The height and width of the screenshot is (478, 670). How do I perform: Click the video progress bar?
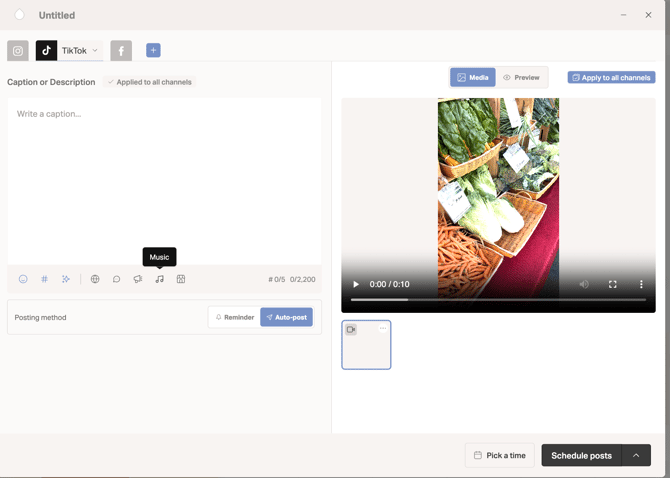[x=498, y=300]
